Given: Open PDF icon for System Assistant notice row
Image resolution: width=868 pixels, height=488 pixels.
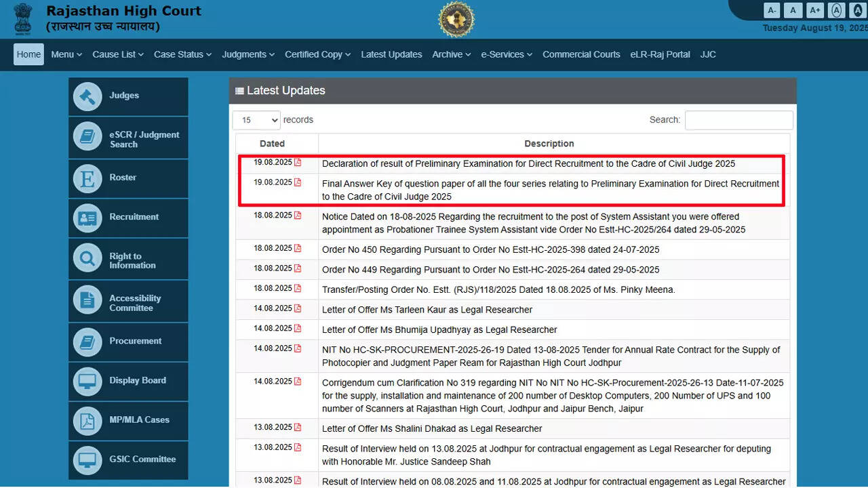Looking at the screenshot, I should pyautogui.click(x=298, y=216).
